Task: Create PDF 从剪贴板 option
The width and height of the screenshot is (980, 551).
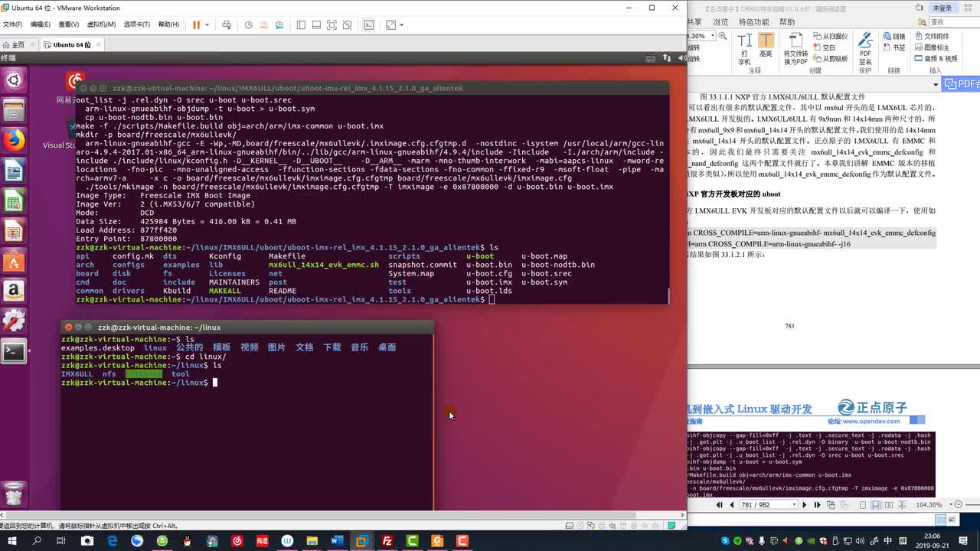Action: click(830, 58)
